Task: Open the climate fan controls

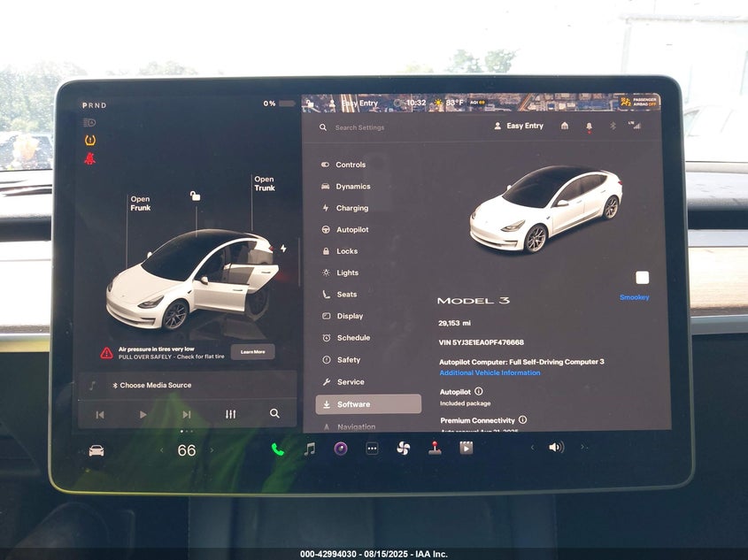Action: 403,449
